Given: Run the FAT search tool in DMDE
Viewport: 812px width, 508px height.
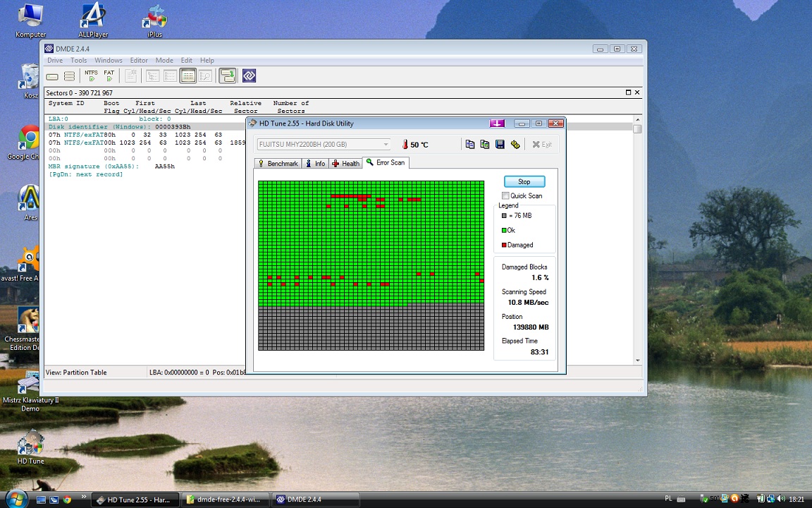Looking at the screenshot, I should pyautogui.click(x=109, y=76).
